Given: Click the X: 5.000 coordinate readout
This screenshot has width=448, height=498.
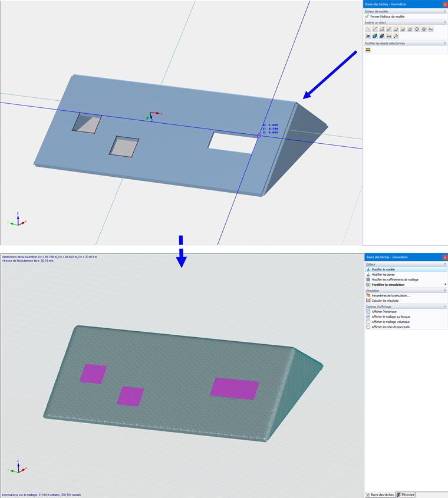Looking at the screenshot, I should click(271, 125).
